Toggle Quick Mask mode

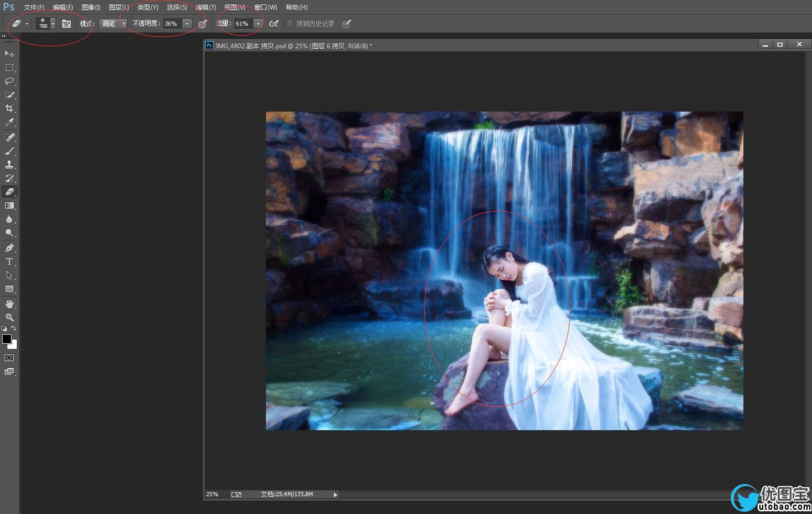pos(9,358)
